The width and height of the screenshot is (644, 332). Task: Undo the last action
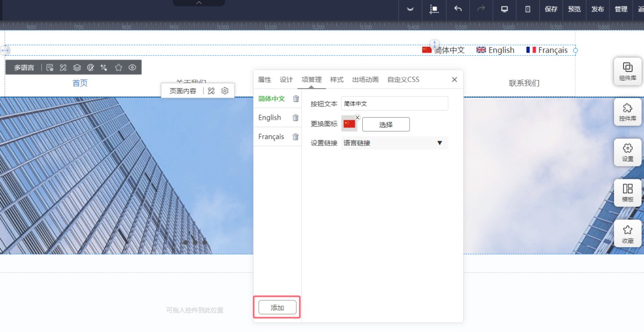coord(458,9)
